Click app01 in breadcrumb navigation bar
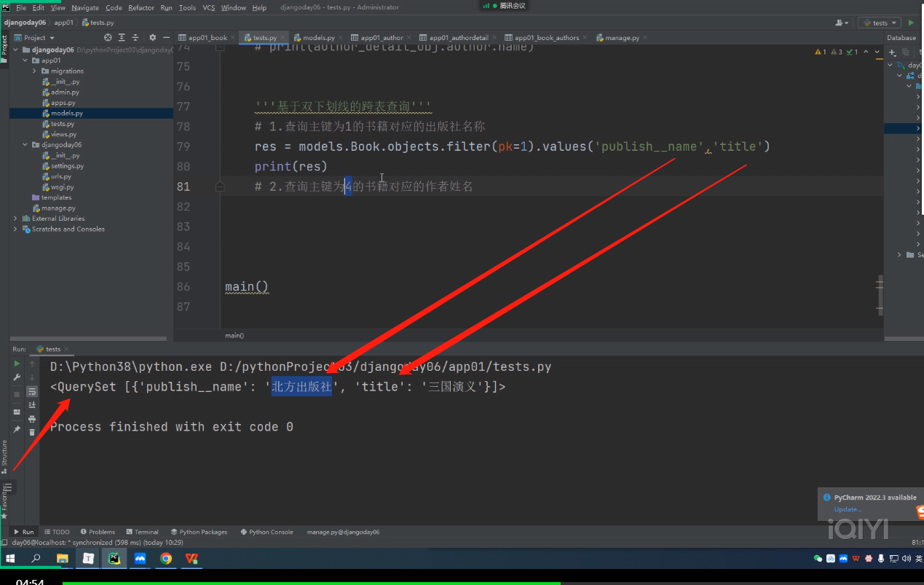This screenshot has height=585, width=924. pyautogui.click(x=63, y=23)
